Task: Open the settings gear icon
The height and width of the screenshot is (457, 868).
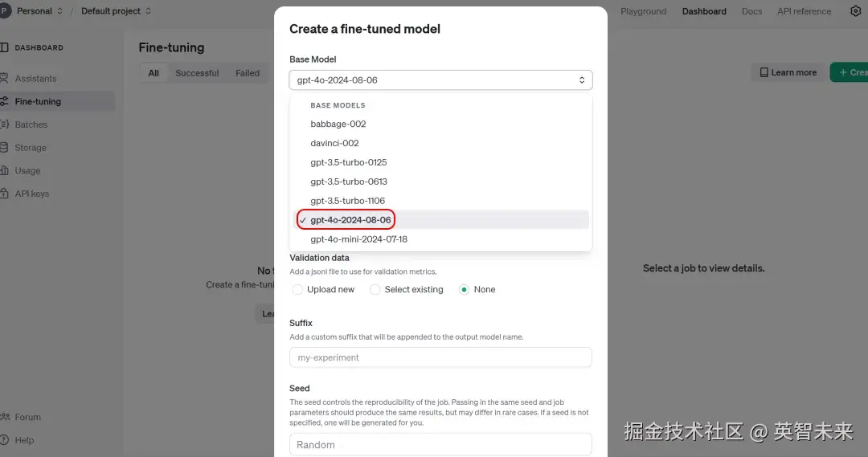Action: (855, 11)
